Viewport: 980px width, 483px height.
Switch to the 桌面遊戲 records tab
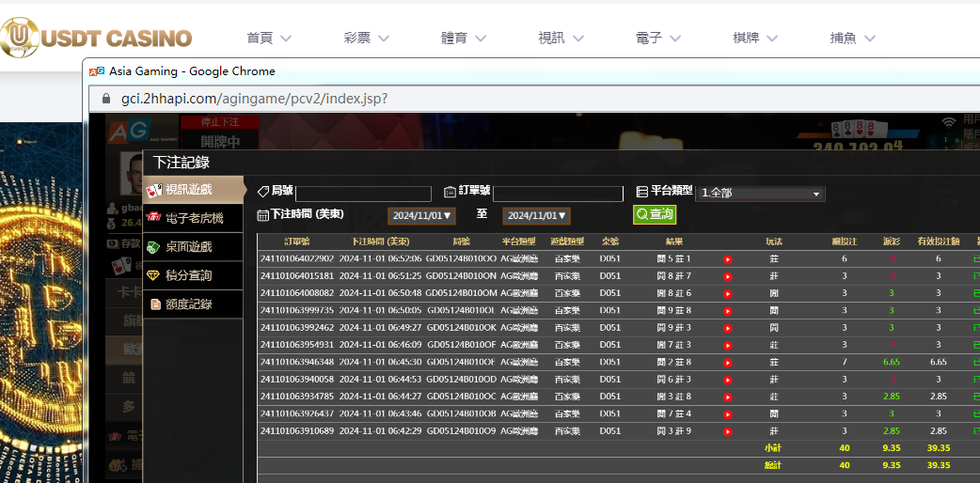188,247
